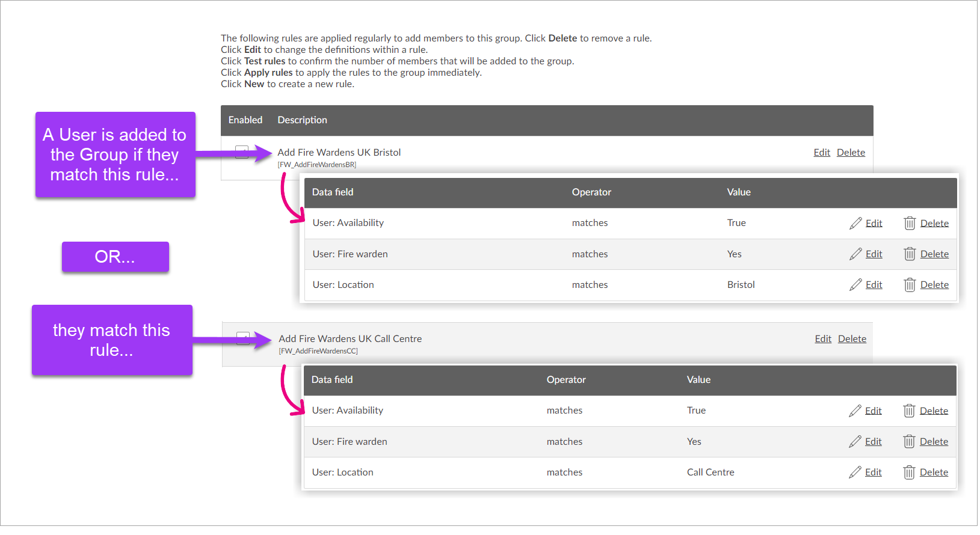Toggle Enabled checkbox for Add Fire Wardens UK Bristol
Screen dimensions: 980x535
(x=241, y=153)
